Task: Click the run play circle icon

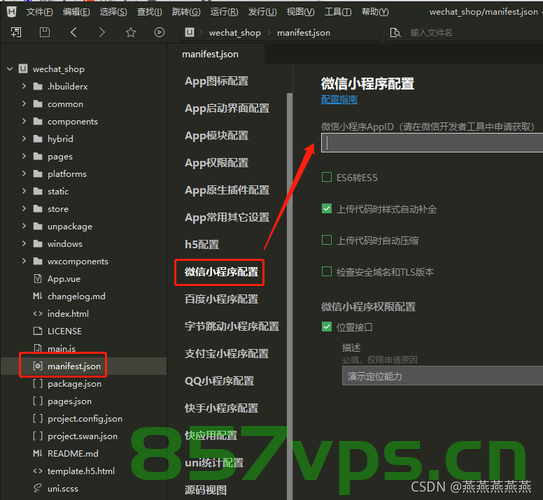Action: coord(159,33)
